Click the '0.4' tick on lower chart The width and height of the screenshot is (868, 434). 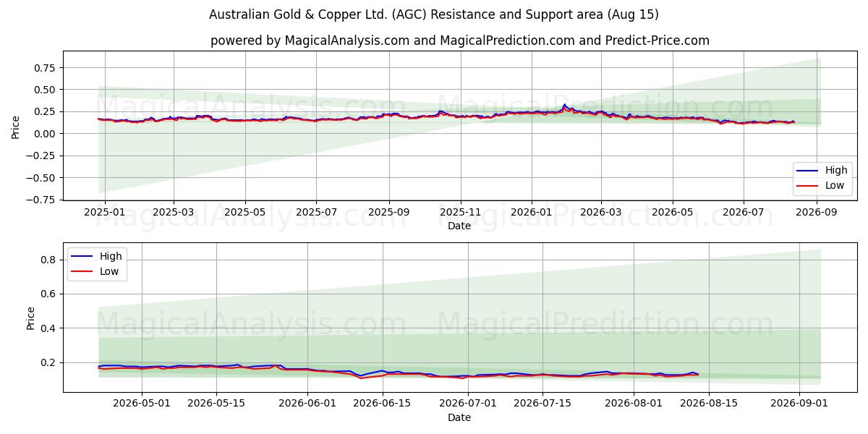point(49,328)
